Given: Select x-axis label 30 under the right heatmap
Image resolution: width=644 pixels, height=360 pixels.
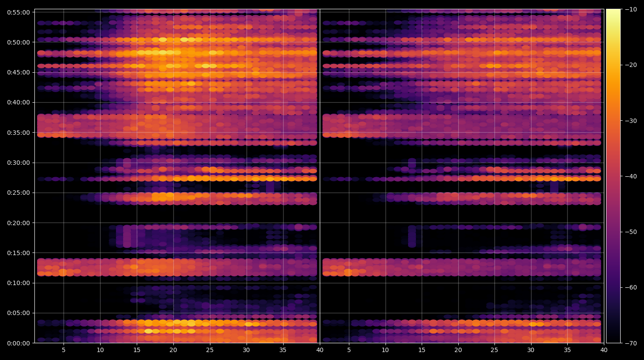Looking at the screenshot, I should (531, 350).
